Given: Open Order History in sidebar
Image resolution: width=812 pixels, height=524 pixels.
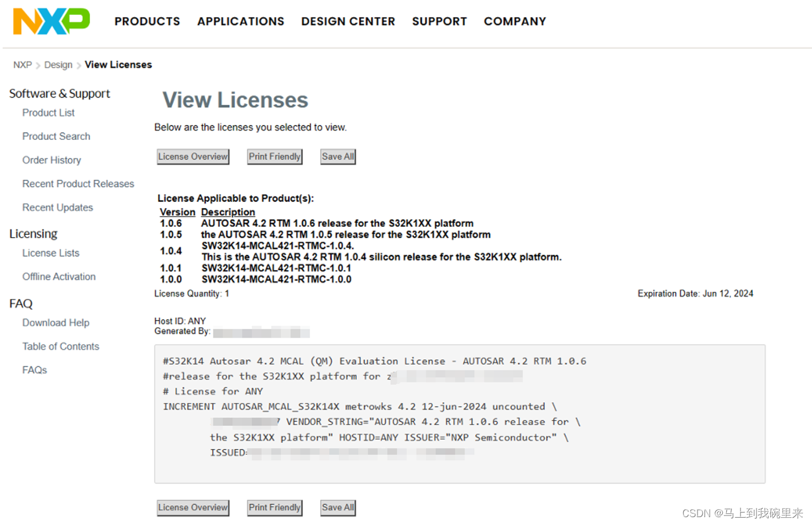Looking at the screenshot, I should pyautogui.click(x=51, y=160).
